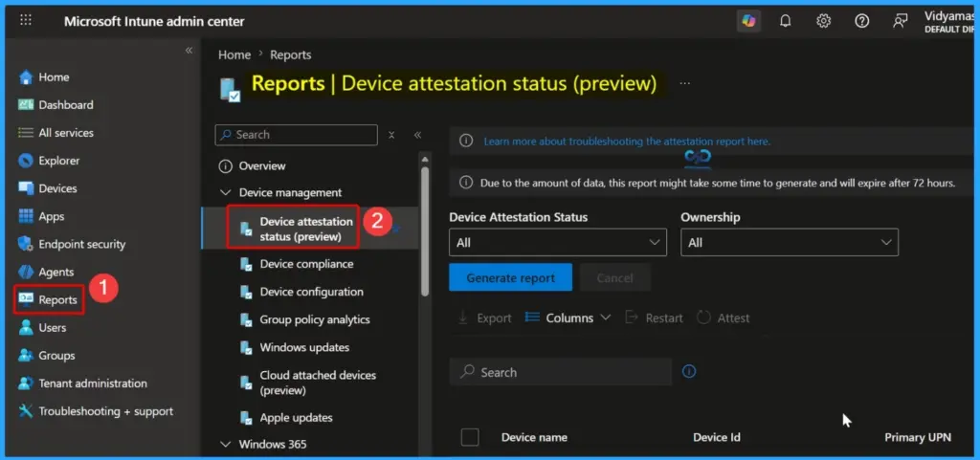
Task: Click the Restart toolbar button
Action: 654,318
